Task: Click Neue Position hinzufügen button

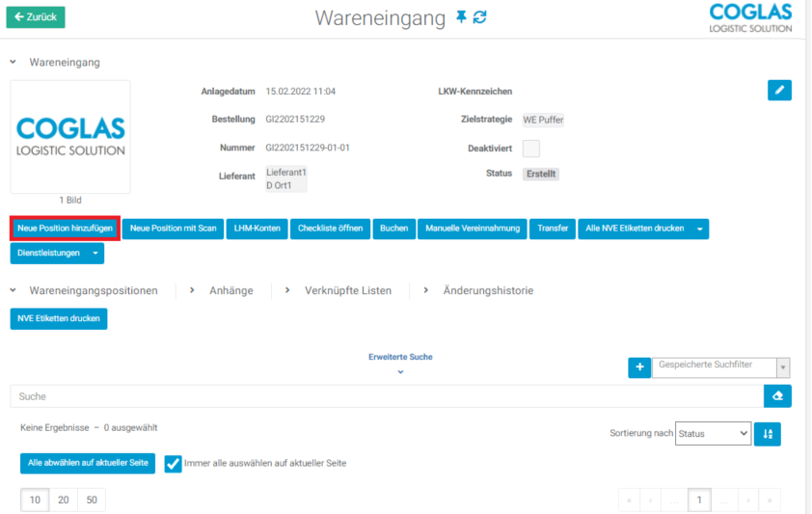Action: coord(65,229)
